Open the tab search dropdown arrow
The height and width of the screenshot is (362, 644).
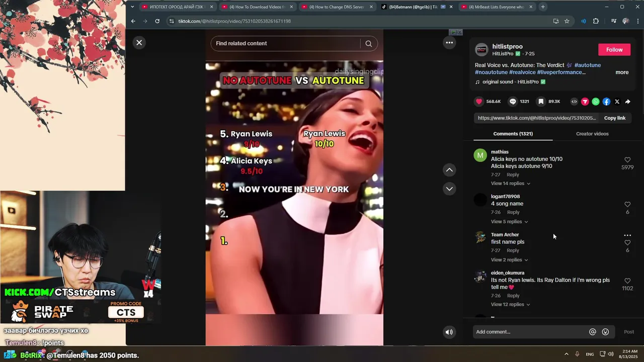[132, 7]
